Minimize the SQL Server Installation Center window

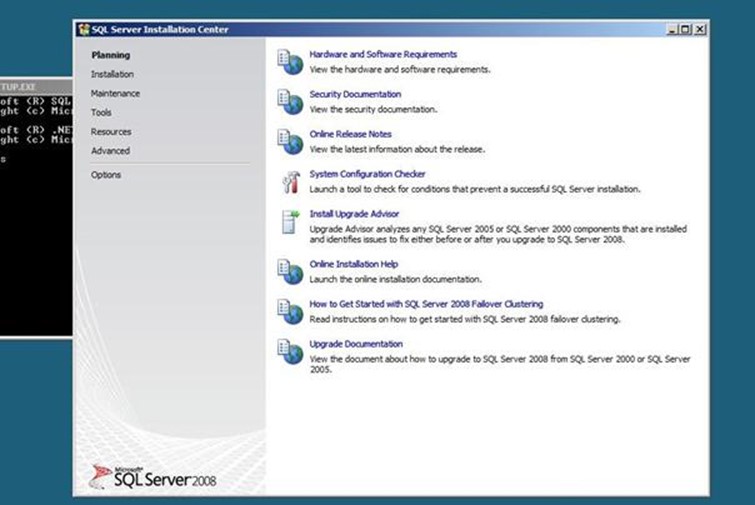click(672, 29)
